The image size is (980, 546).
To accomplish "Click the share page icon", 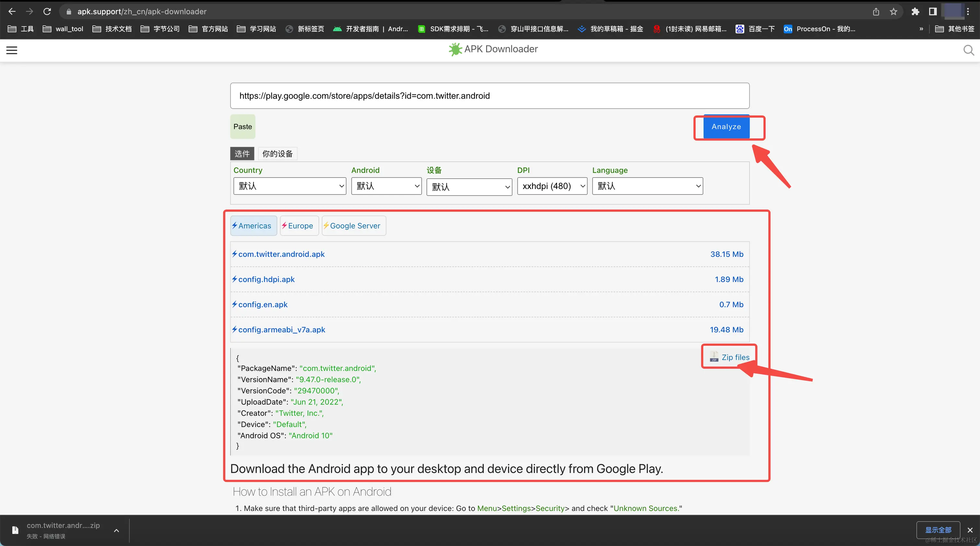I will point(876,11).
